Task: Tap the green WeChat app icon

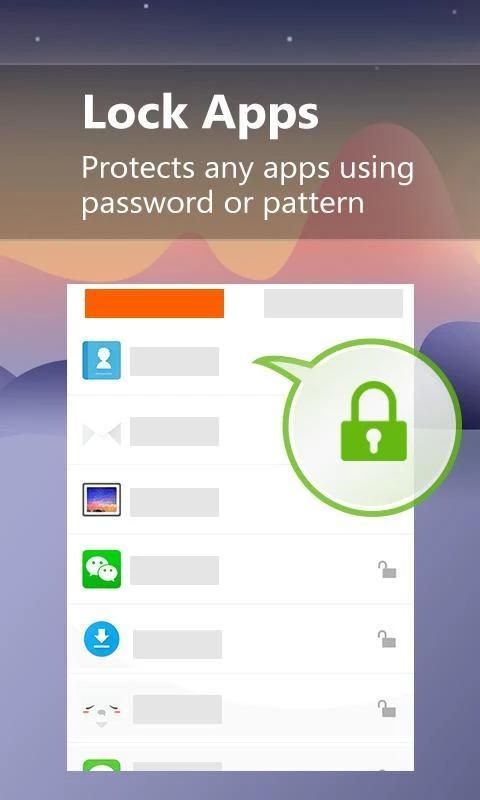Action: (x=102, y=569)
